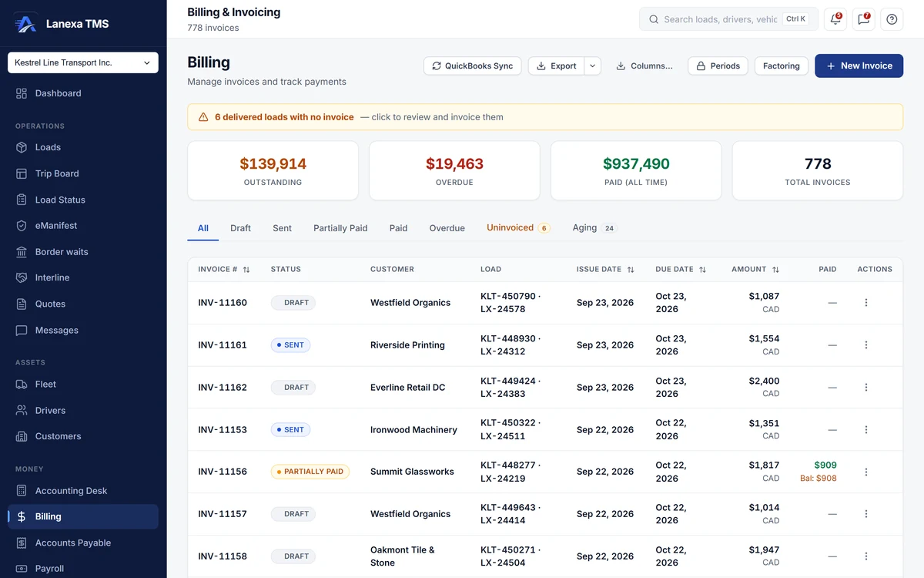Switch to the Sent tab
924x578 pixels.
coord(282,228)
